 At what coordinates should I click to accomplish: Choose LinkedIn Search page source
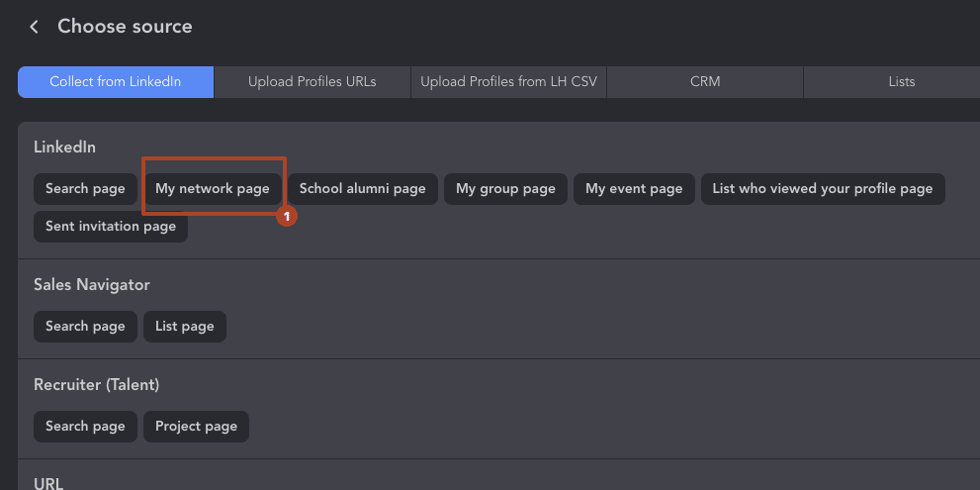pos(85,189)
